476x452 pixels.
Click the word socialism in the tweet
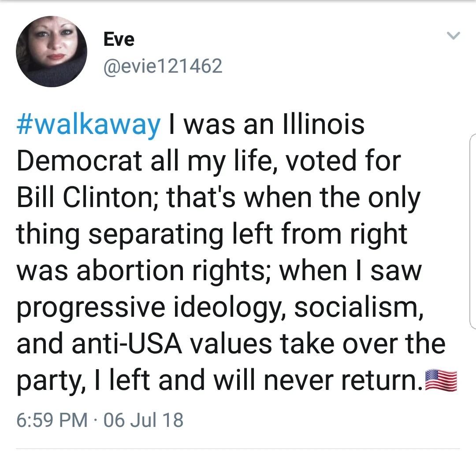358,307
